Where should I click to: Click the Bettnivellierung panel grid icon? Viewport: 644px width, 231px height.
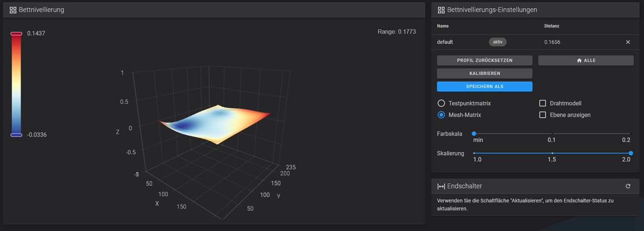[13, 10]
